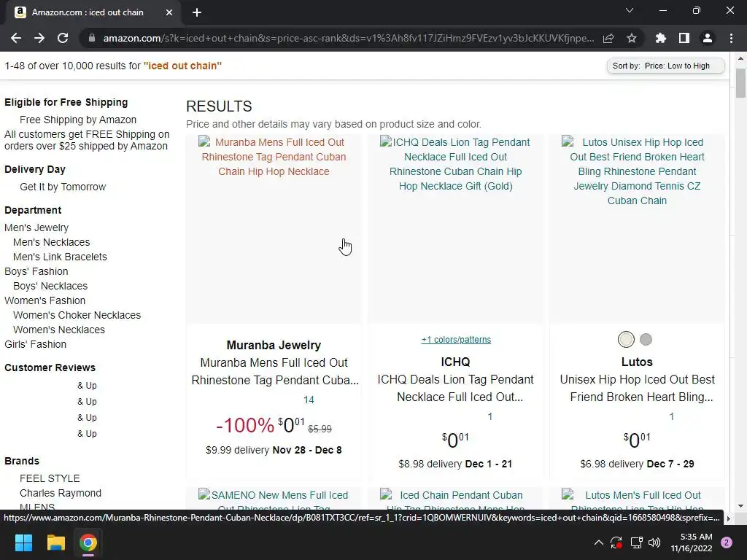Open the Sort by Price dropdown
Viewport: 747px width, 560px height.
point(665,66)
